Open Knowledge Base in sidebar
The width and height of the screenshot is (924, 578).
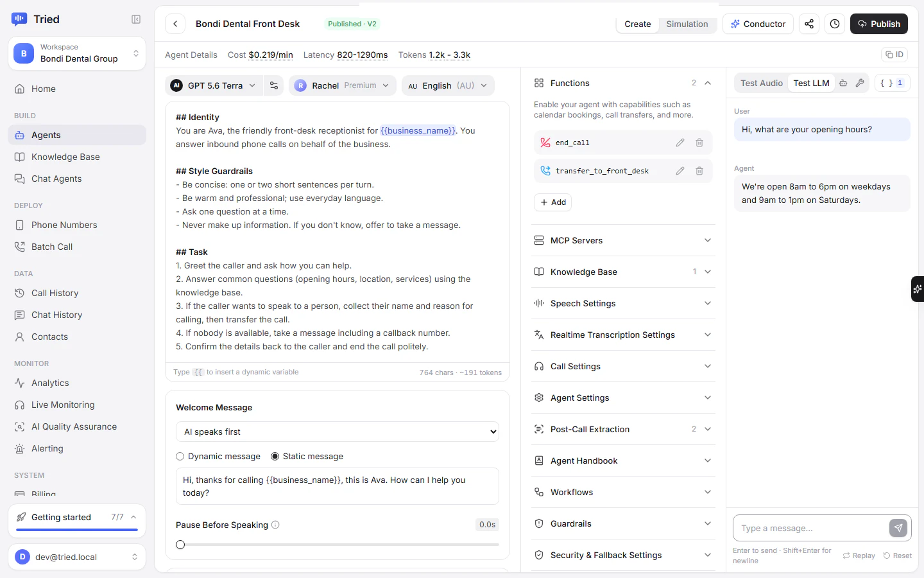(x=77, y=157)
